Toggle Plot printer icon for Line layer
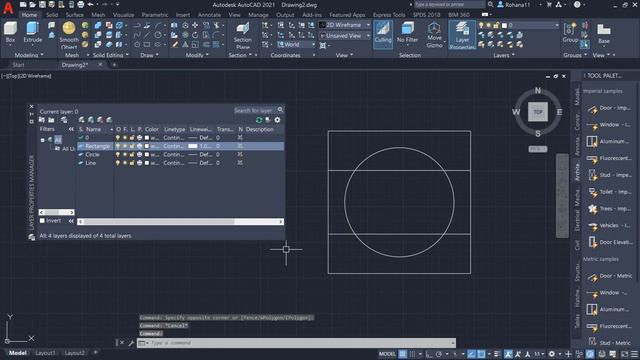Screen dimensions: 640x360 139,163
